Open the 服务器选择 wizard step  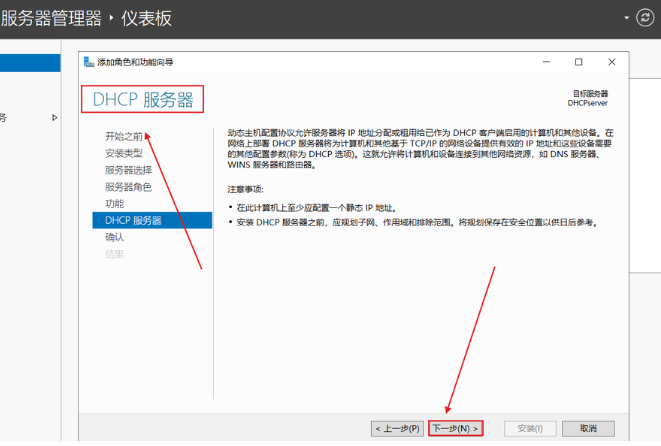pyautogui.click(x=129, y=170)
